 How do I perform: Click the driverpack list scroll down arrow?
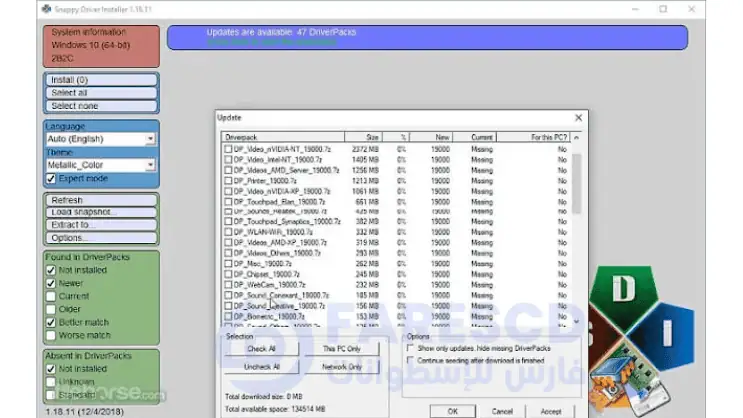pos(576,321)
